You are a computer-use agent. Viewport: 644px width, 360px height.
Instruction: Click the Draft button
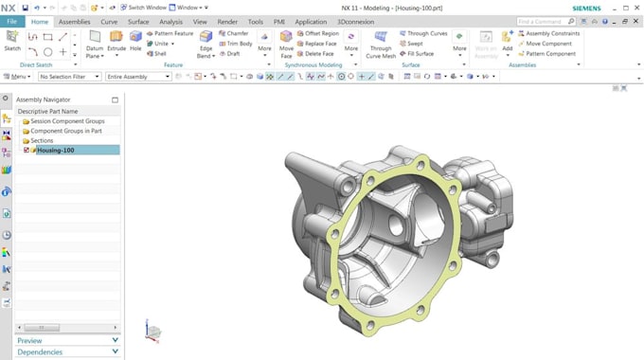point(229,53)
